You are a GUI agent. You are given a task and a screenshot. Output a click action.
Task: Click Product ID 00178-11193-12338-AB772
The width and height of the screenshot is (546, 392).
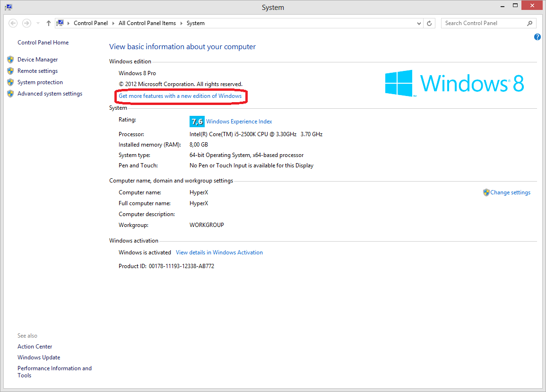pos(166,266)
